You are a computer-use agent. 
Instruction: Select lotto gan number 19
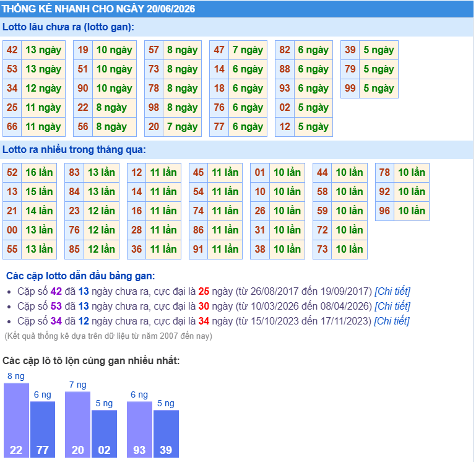[x=83, y=50]
